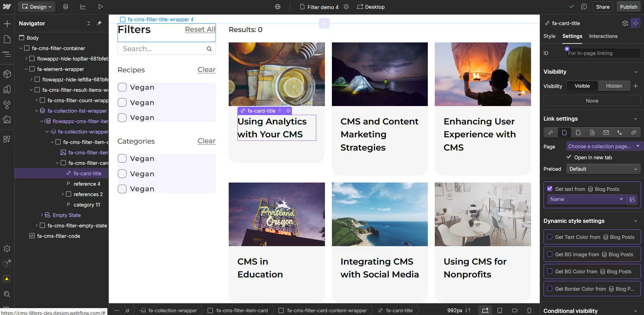
Task: Click Clear link next to Categories
Action: point(206,141)
